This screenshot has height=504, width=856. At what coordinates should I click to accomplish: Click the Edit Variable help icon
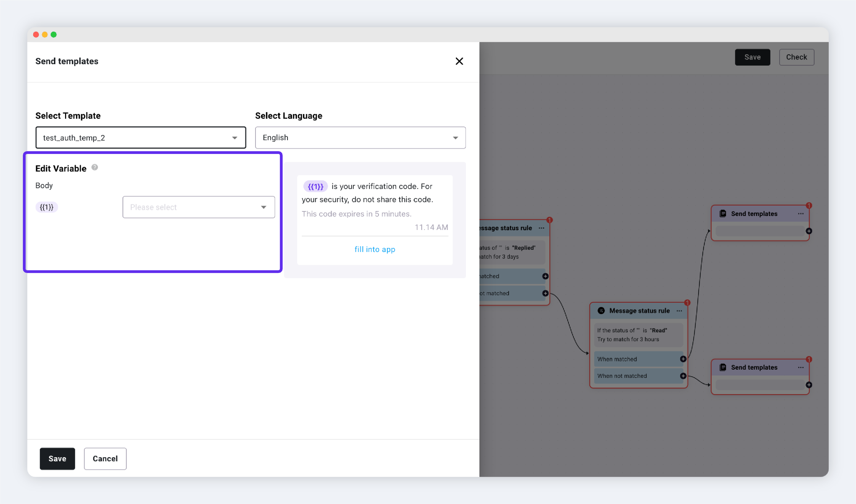(x=95, y=167)
